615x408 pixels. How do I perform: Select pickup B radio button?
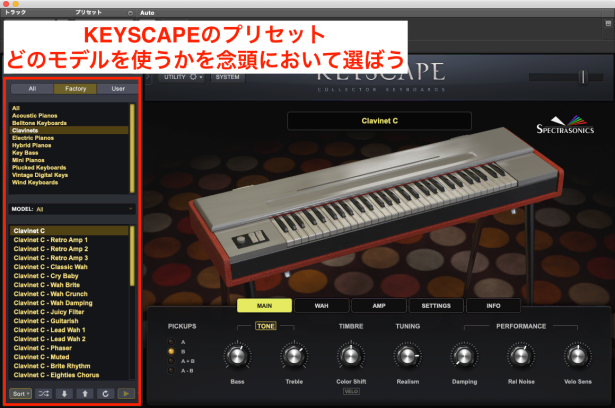point(171,351)
